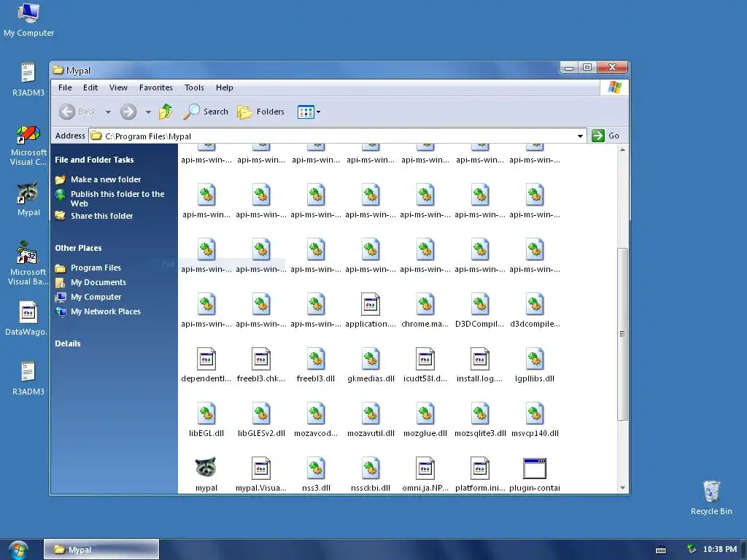747x560 pixels.
Task: Select the nssckbi.dll file icon
Action: pyautogui.click(x=370, y=468)
